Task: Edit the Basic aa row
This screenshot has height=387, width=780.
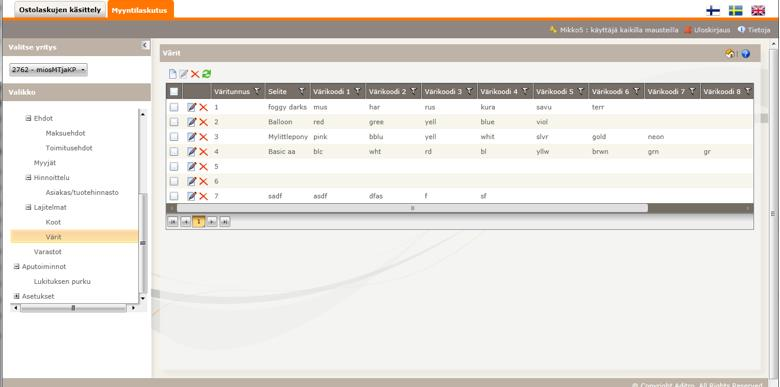Action: [192, 152]
